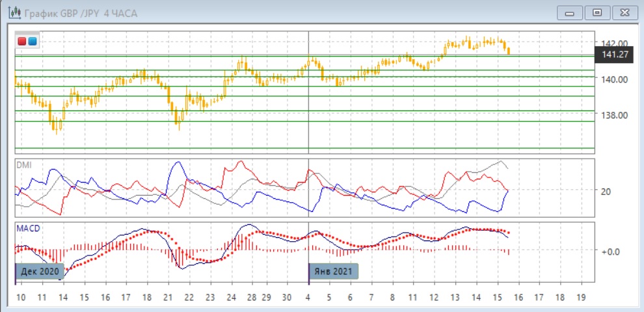Click date 10 on the time axis
Viewport: 644px width, 312px height.
(21, 296)
